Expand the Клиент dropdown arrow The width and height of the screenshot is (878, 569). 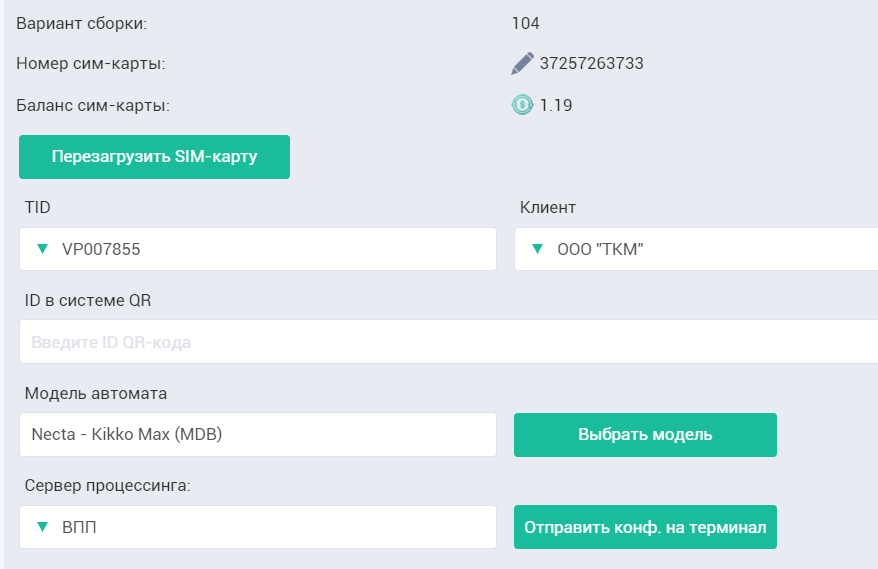pos(538,249)
